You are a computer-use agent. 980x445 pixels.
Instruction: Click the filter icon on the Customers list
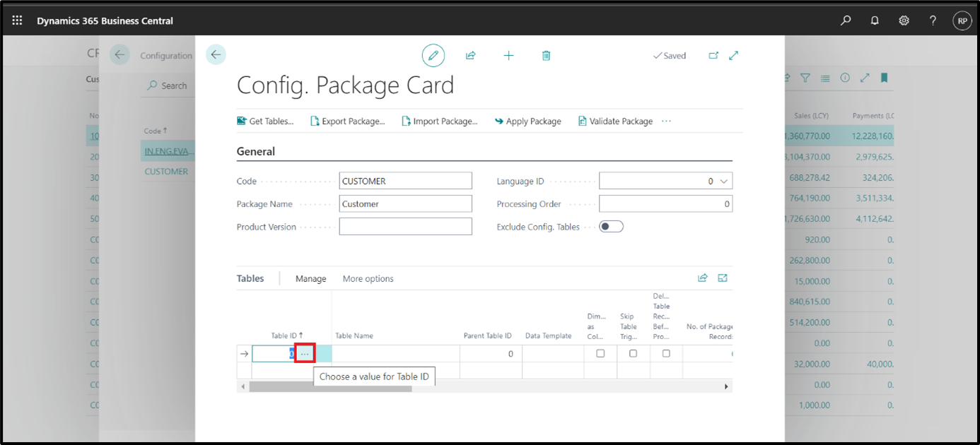[805, 78]
